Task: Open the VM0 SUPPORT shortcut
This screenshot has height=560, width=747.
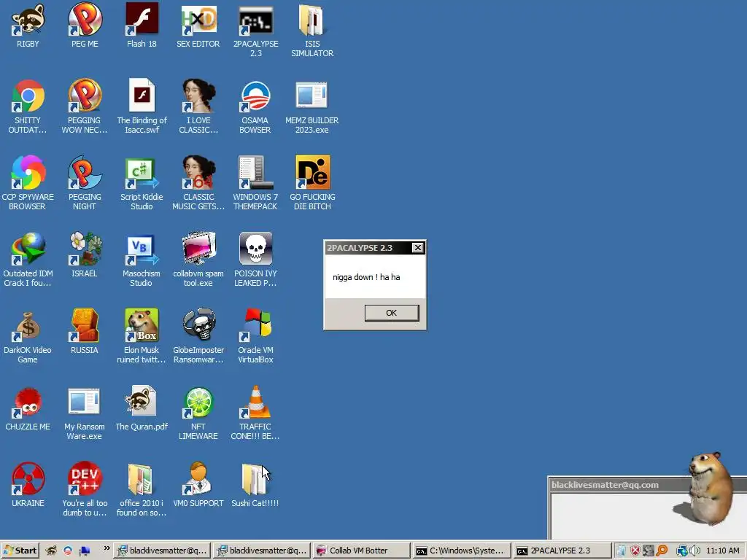Action: 198,485
